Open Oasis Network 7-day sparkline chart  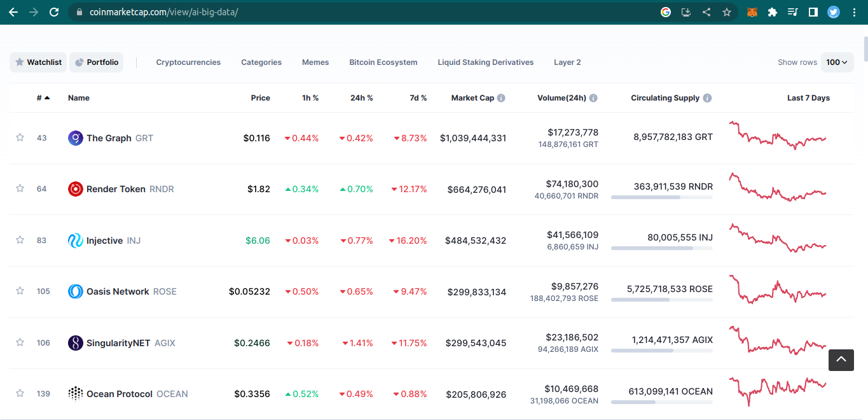coord(778,289)
